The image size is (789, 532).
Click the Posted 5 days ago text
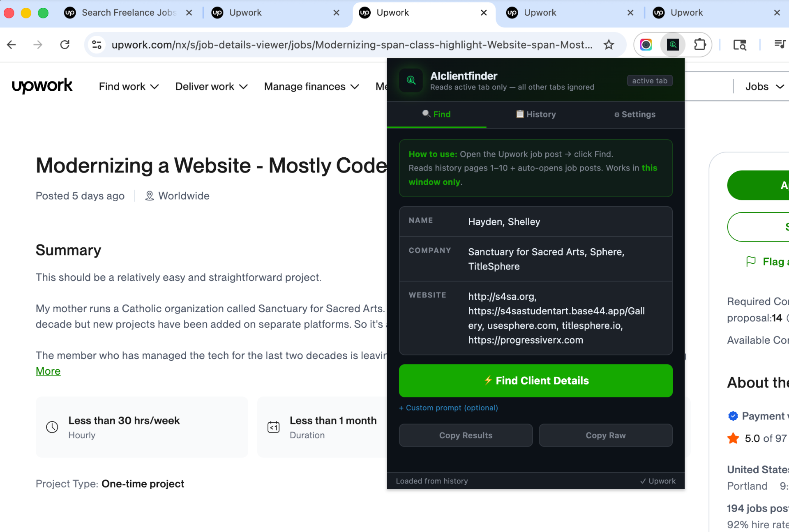point(80,196)
